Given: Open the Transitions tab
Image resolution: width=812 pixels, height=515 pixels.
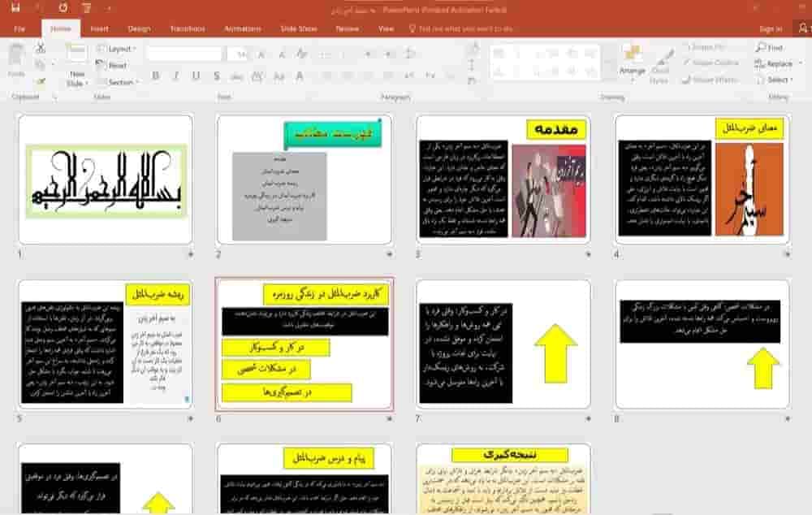Looking at the screenshot, I should (188, 28).
